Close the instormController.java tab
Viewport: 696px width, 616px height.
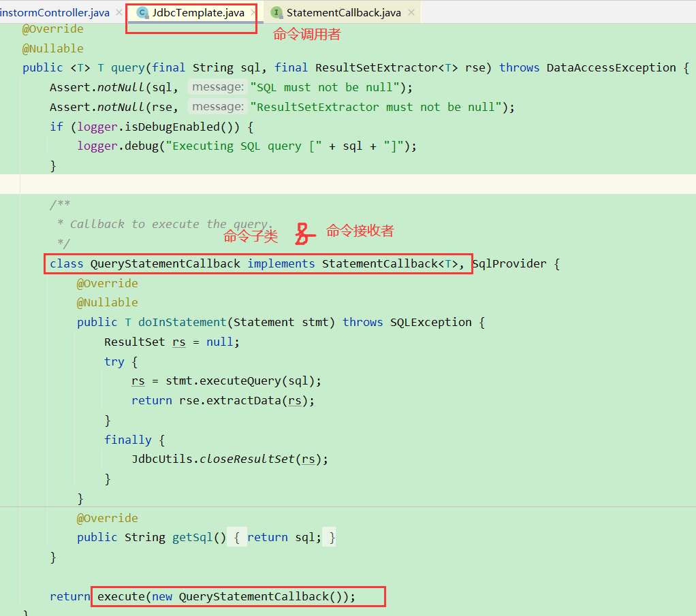point(119,12)
